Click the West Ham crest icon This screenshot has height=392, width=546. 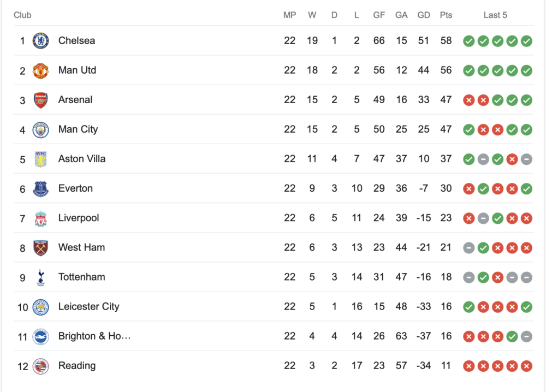(40, 247)
